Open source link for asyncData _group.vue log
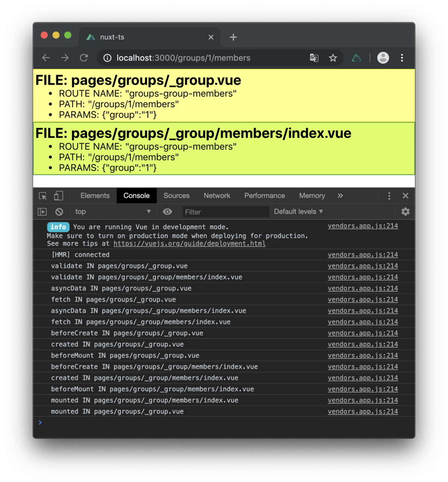The width and height of the screenshot is (448, 482). (x=363, y=288)
